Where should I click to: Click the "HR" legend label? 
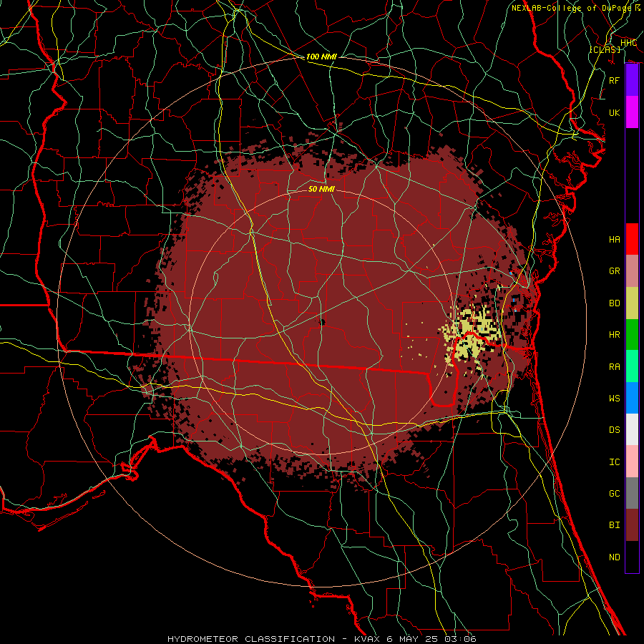point(614,335)
